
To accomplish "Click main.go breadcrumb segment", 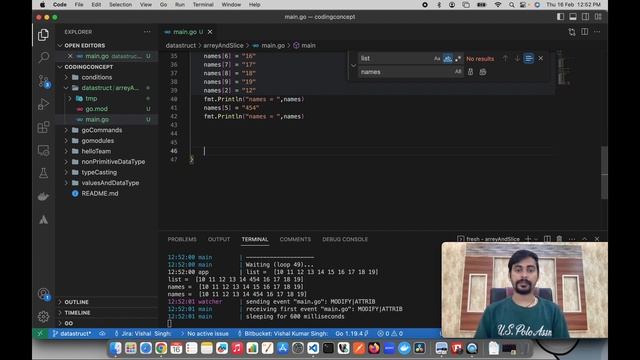I will point(269,45).
